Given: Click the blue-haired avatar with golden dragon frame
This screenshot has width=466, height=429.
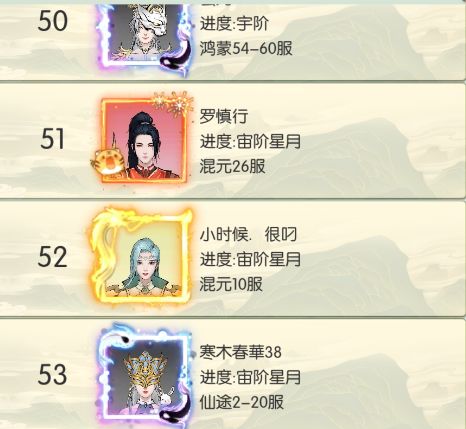Looking at the screenshot, I should tap(143, 256).
